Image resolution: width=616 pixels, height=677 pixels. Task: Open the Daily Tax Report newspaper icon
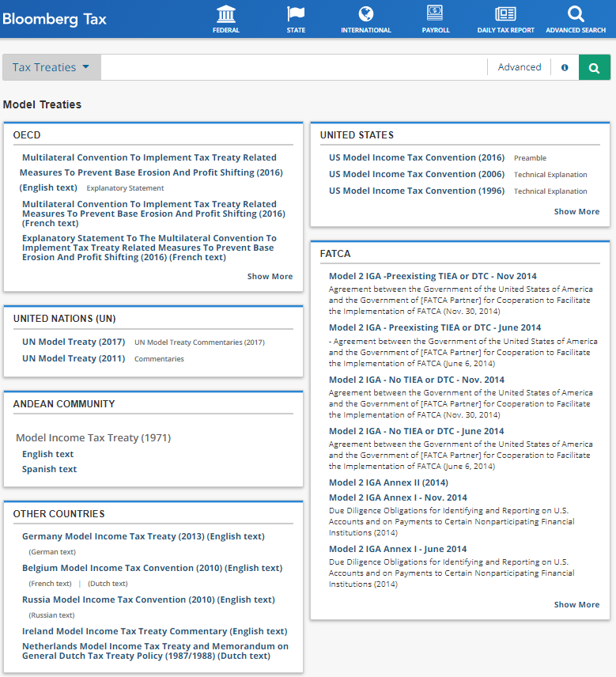click(505, 14)
